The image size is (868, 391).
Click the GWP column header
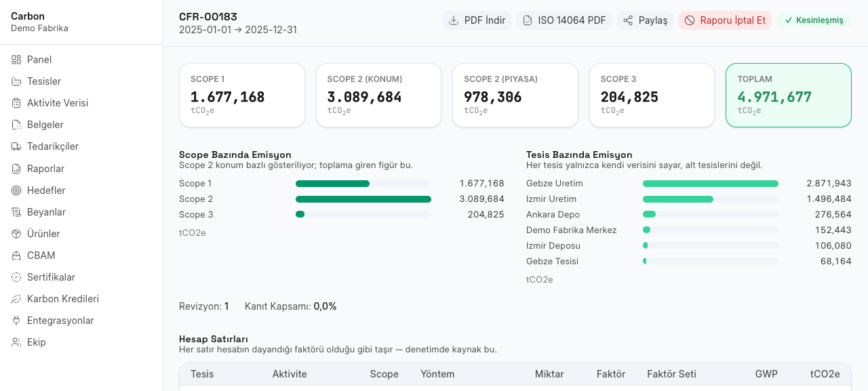(x=766, y=374)
